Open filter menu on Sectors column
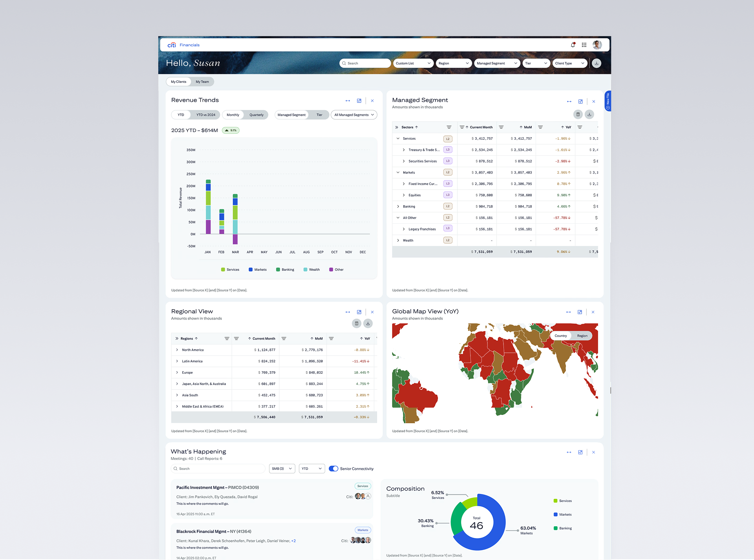The height and width of the screenshot is (560, 754). 449,127
